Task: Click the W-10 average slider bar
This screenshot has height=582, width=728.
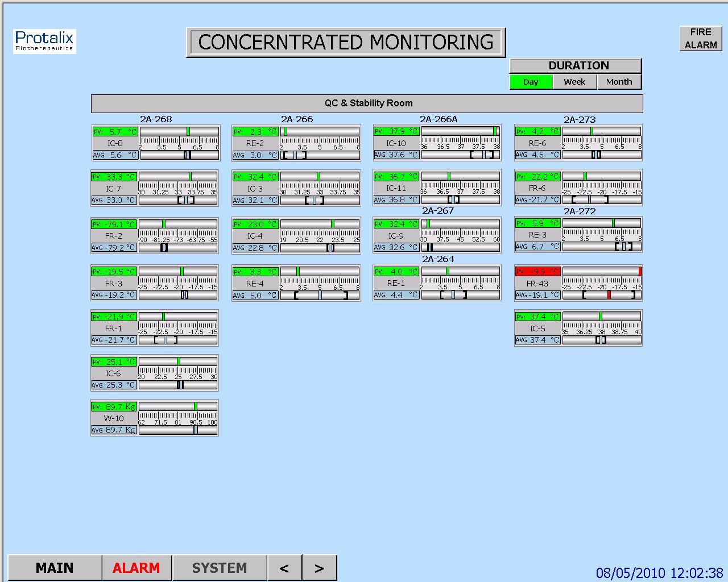Action: pyautogui.click(x=178, y=430)
